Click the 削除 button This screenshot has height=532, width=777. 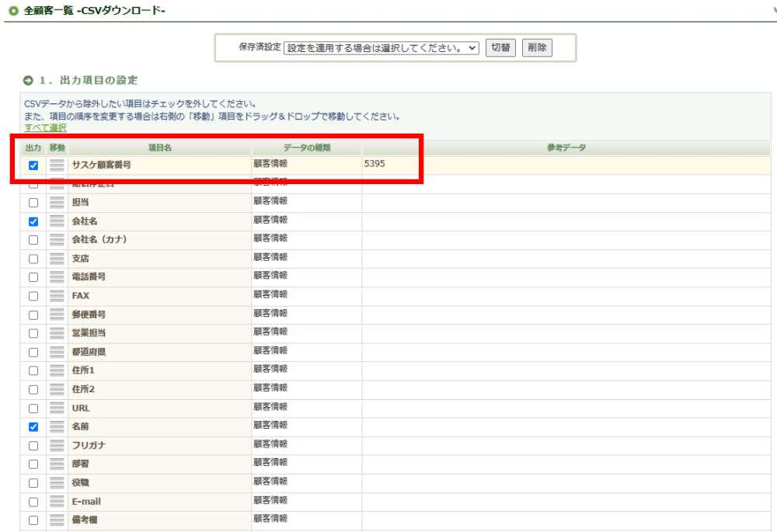click(537, 48)
